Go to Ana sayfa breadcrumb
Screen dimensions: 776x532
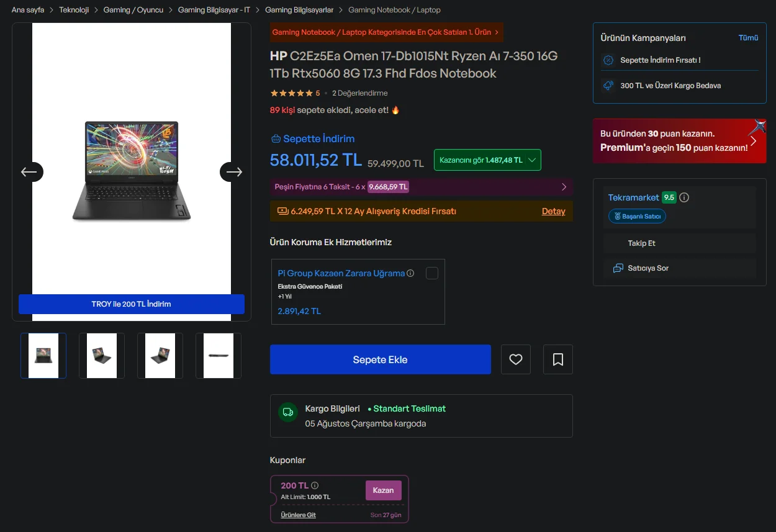point(28,10)
